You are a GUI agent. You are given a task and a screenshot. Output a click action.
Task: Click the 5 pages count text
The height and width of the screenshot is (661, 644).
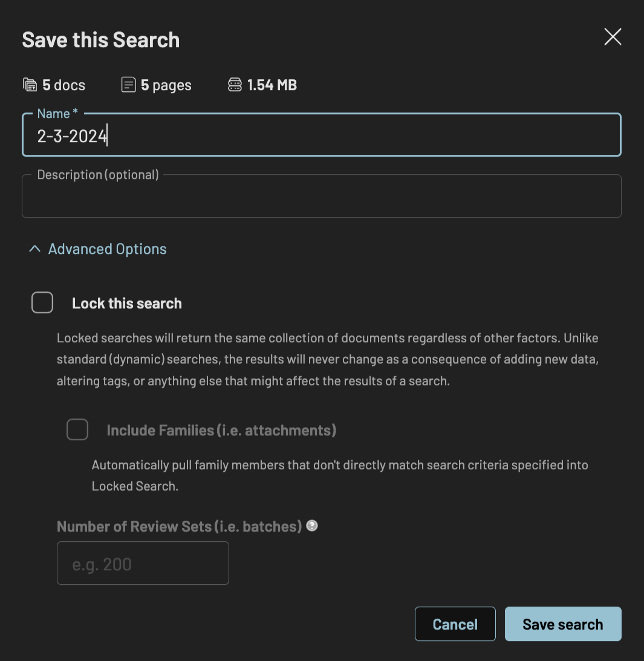166,85
